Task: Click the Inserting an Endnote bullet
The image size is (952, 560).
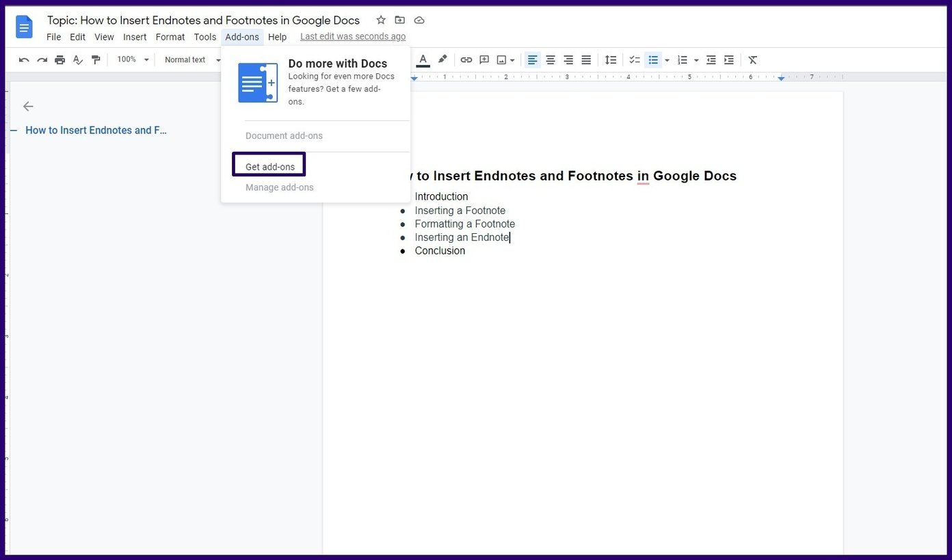Action: pyautogui.click(x=462, y=237)
